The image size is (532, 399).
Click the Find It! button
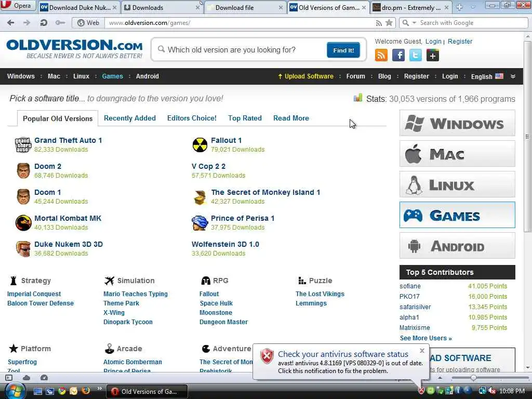343,50
